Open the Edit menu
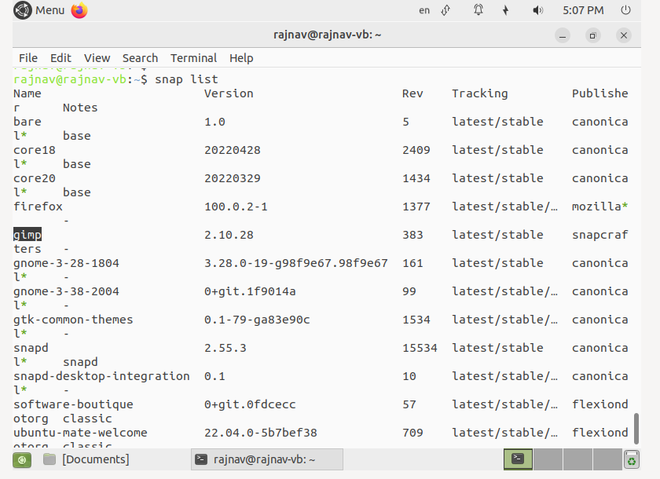The image size is (660, 479). point(61,58)
